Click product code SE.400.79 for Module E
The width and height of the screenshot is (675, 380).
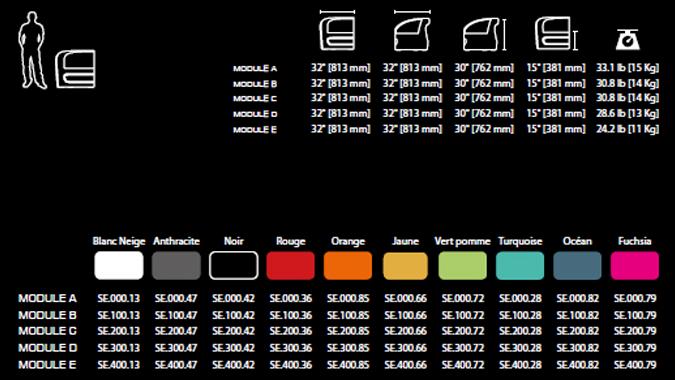pyautogui.click(x=635, y=365)
